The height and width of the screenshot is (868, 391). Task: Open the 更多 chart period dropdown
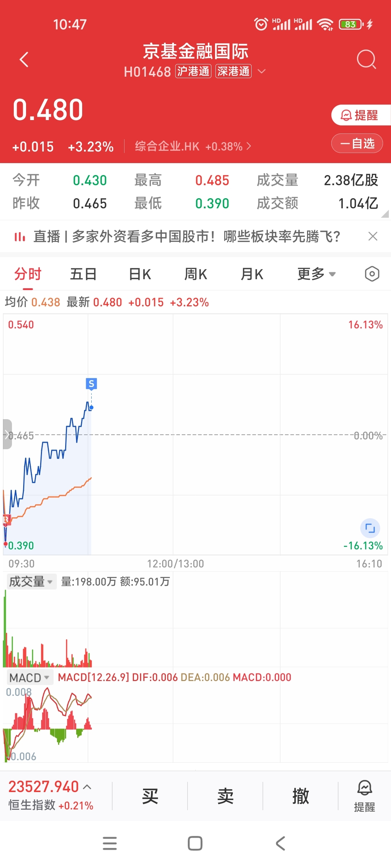click(x=317, y=274)
